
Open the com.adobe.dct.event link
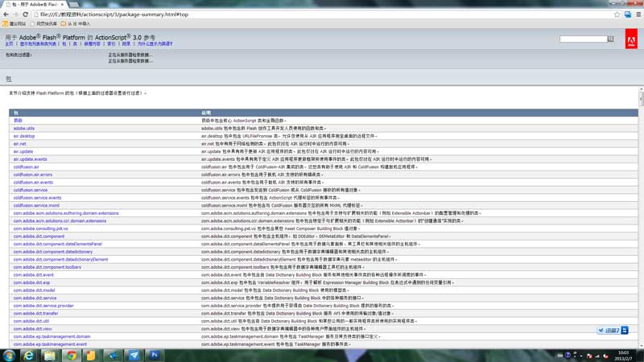point(33,275)
